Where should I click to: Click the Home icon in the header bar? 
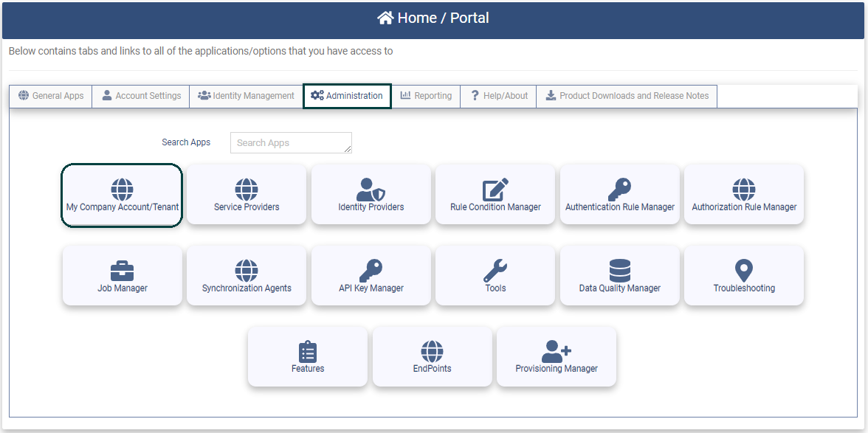385,17
